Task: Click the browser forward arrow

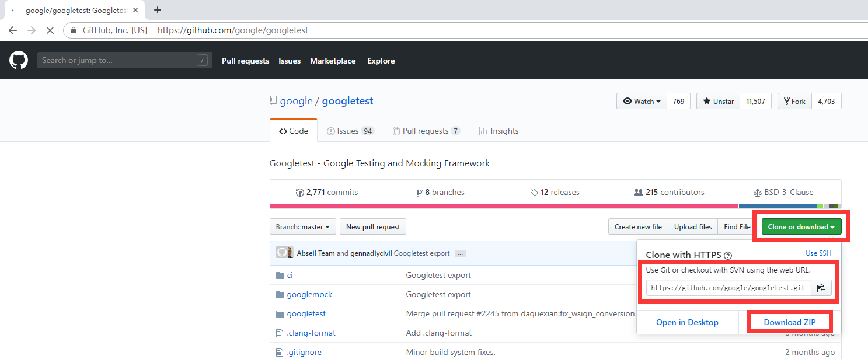Action: 32,30
